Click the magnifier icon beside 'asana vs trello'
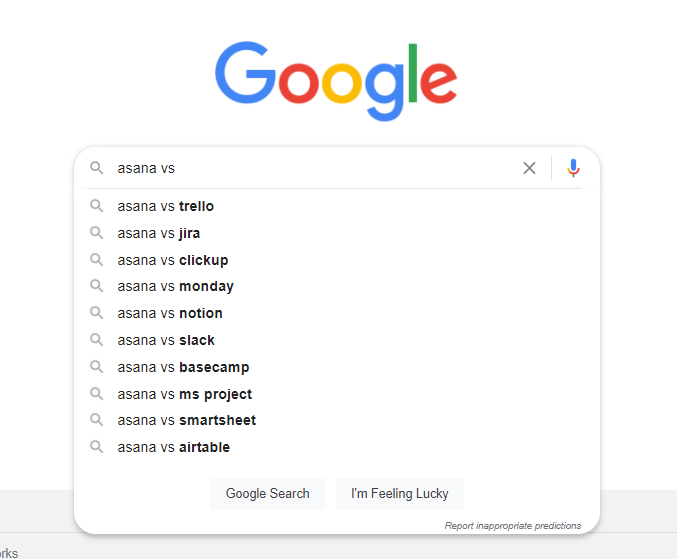 [x=97, y=206]
